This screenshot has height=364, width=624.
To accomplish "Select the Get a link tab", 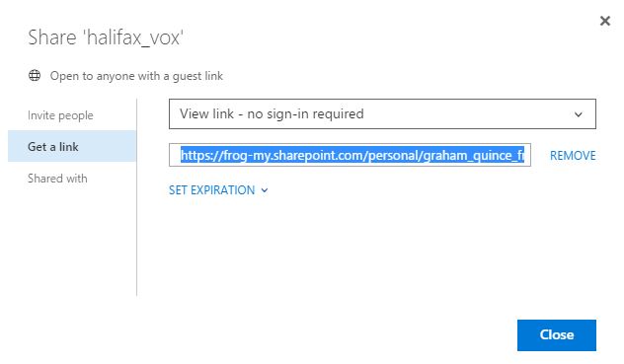I will [x=72, y=146].
